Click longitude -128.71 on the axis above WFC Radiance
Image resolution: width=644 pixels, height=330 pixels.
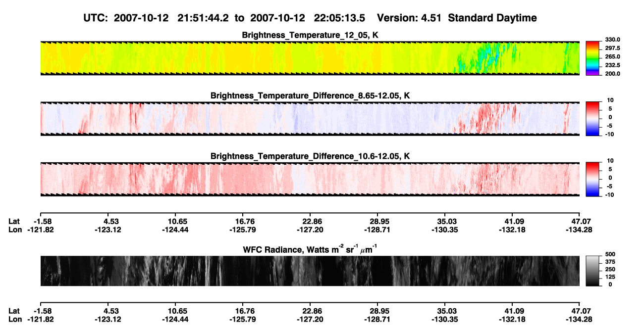click(377, 230)
